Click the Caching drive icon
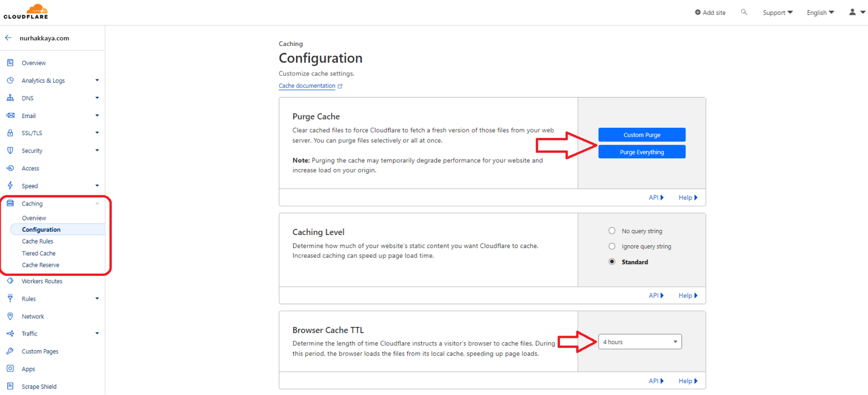 10,203
